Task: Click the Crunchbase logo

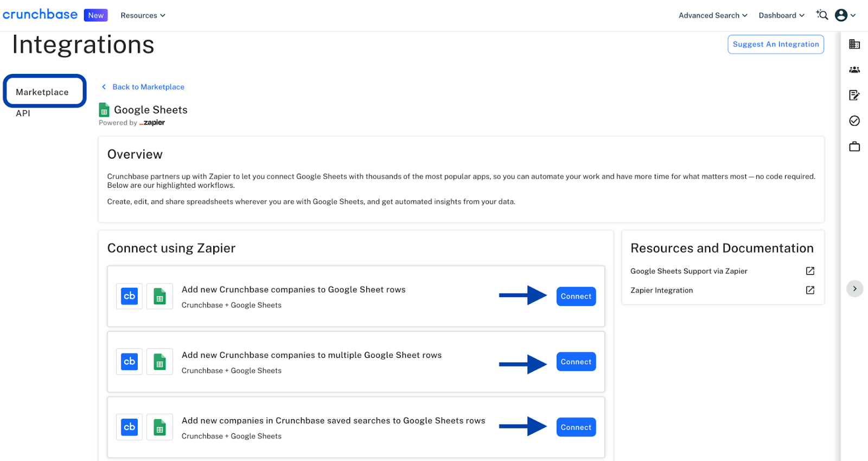Action: 40,15
